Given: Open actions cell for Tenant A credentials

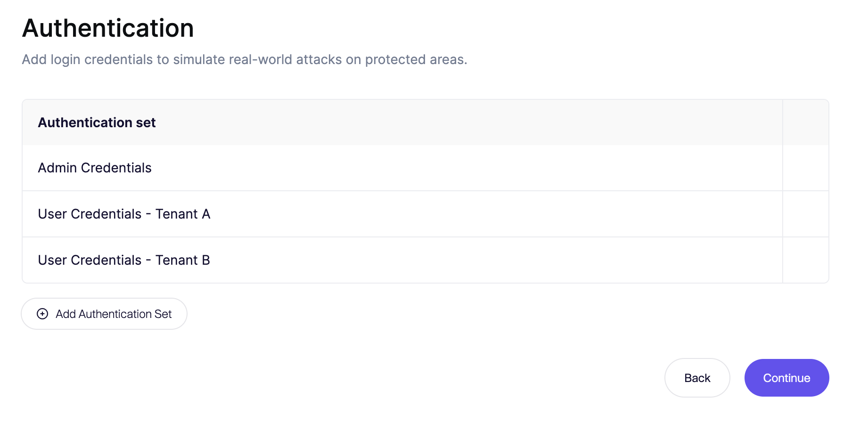Looking at the screenshot, I should (805, 214).
